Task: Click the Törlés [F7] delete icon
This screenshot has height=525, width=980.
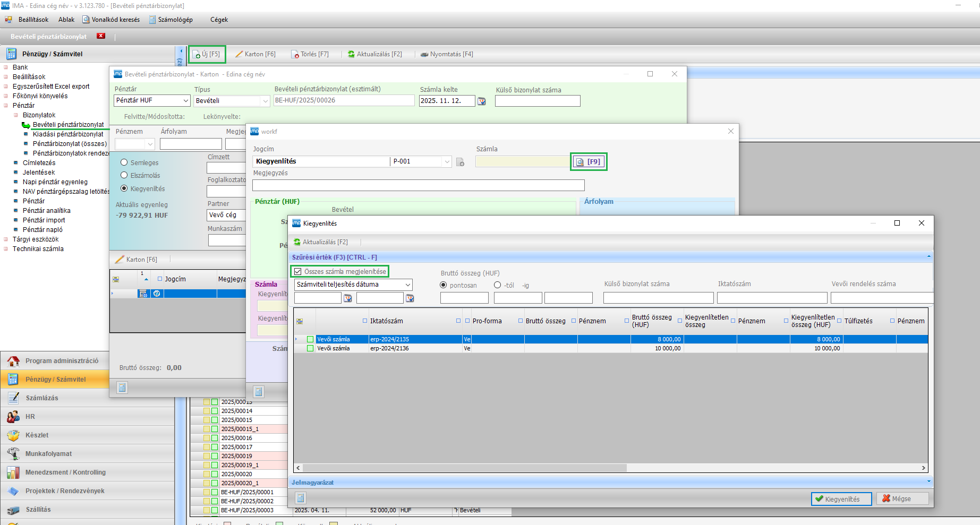Action: point(295,54)
